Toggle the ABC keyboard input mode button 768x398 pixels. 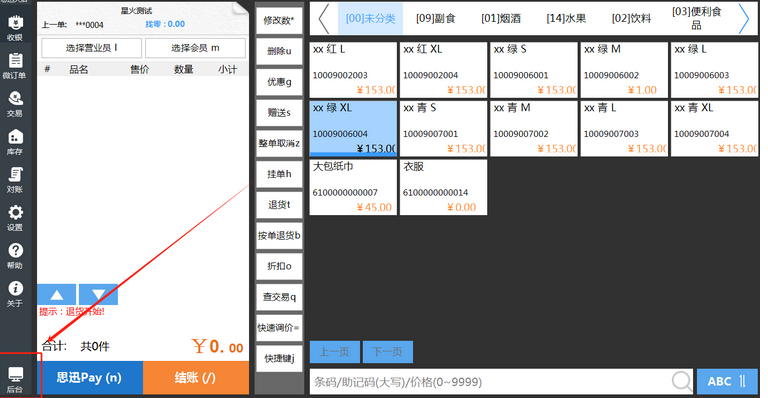coord(727,381)
